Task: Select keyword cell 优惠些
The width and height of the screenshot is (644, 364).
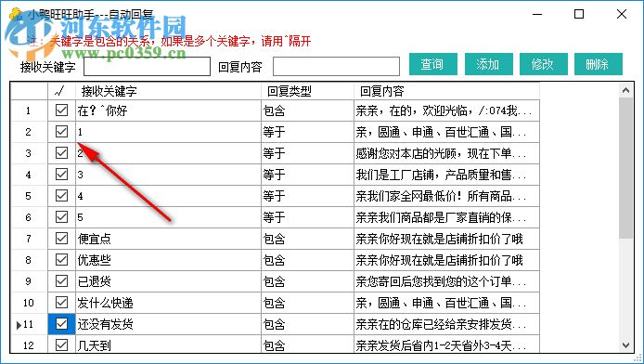Action: click(168, 260)
